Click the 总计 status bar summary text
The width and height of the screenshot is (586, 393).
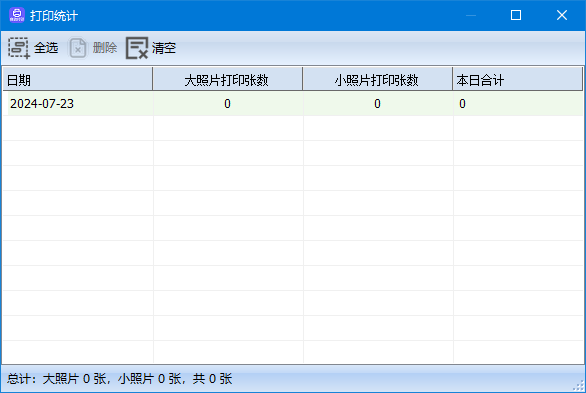point(120,379)
